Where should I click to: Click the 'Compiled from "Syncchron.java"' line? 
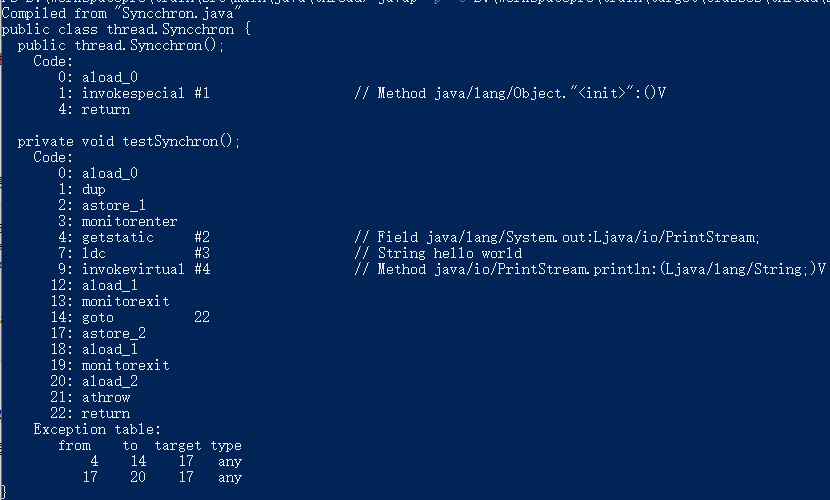pos(122,13)
